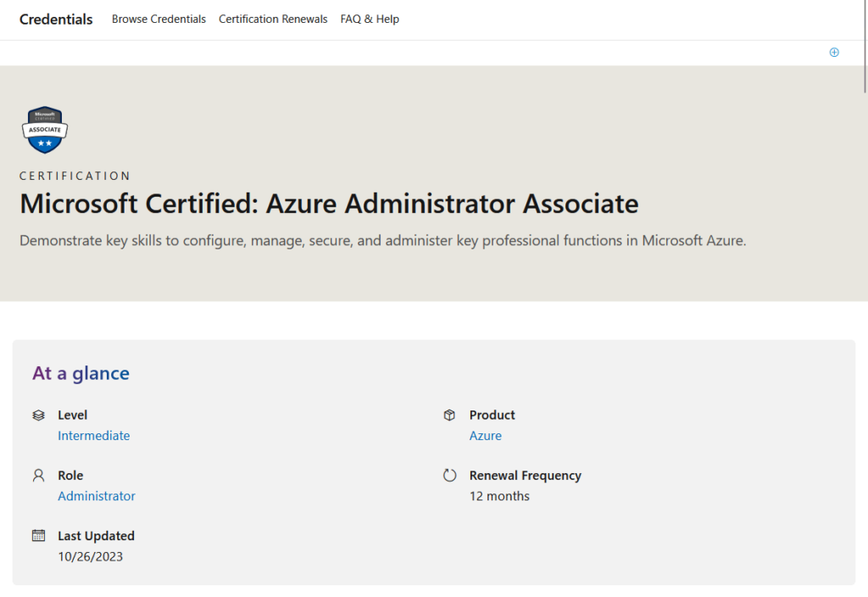Image resolution: width=868 pixels, height=597 pixels.
Task: Click the Last Updated calendar icon
Action: point(38,536)
